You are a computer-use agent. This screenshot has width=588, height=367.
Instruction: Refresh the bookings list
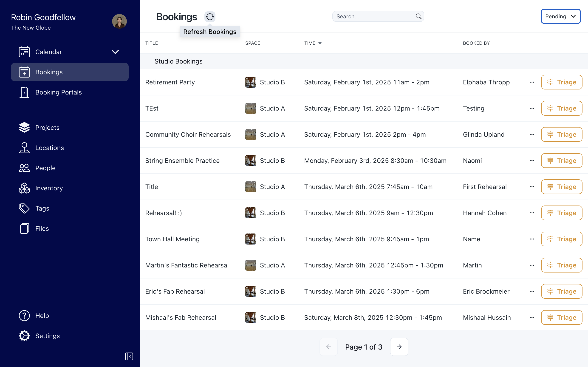(210, 17)
